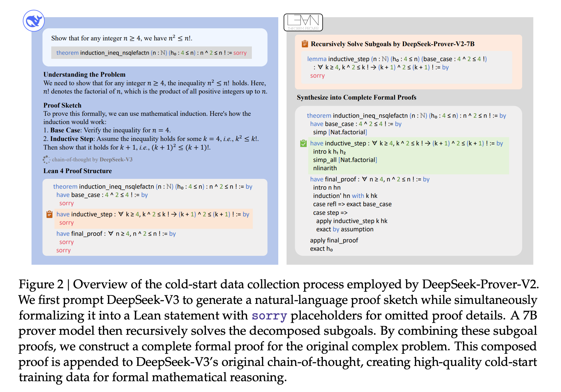Click the 'nlinarith' tactic line

325,168
